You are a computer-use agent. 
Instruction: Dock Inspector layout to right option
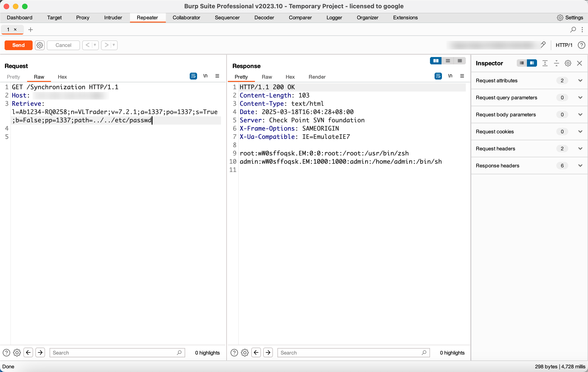click(531, 63)
